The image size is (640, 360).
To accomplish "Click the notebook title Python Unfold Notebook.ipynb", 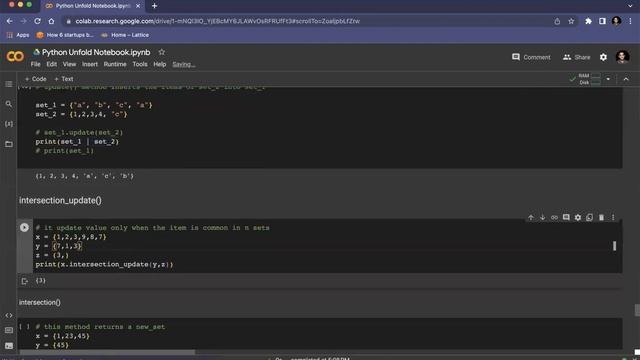I will 96,52.
